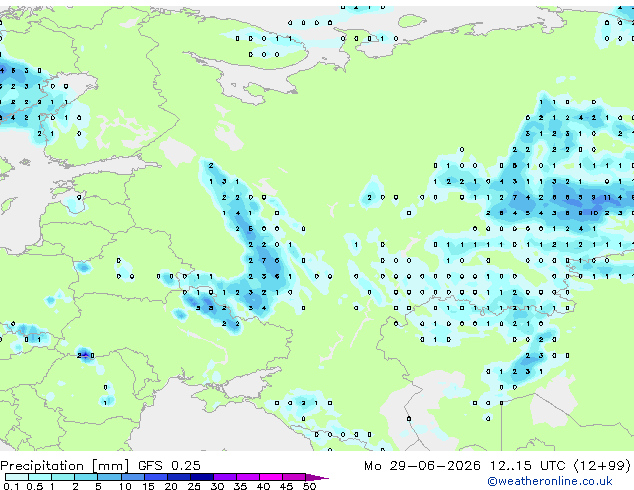
Task: Click the '20' label under legend
Action: click(171, 486)
